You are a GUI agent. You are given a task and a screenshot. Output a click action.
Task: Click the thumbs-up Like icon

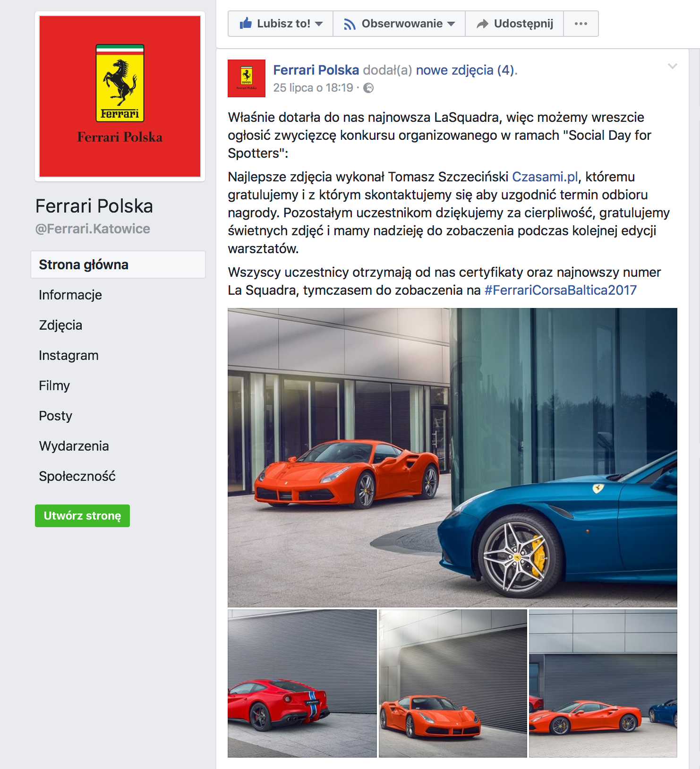tap(246, 23)
